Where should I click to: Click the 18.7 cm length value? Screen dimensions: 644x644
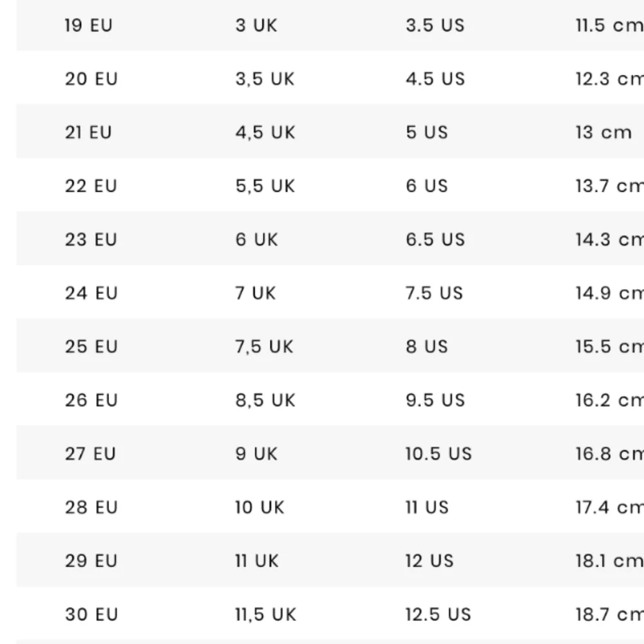(609, 615)
